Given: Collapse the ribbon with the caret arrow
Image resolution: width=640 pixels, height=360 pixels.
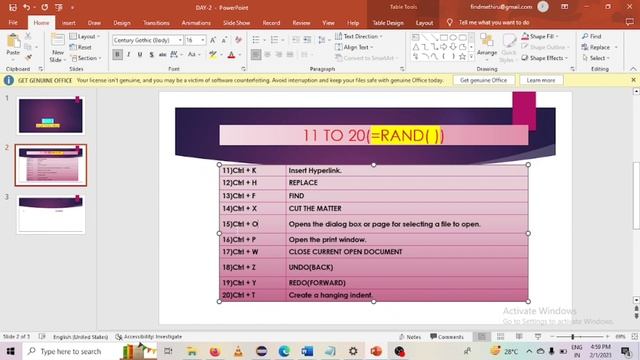Looking at the screenshot, I should click(633, 69).
